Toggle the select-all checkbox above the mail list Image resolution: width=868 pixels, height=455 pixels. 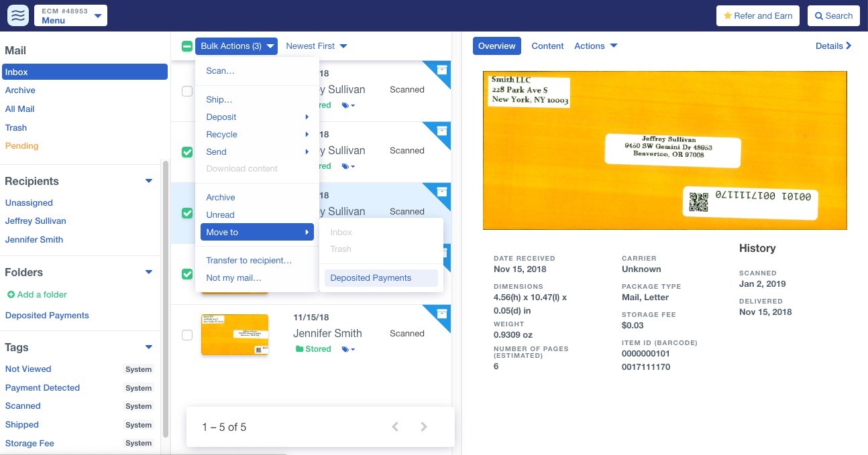[x=187, y=46]
